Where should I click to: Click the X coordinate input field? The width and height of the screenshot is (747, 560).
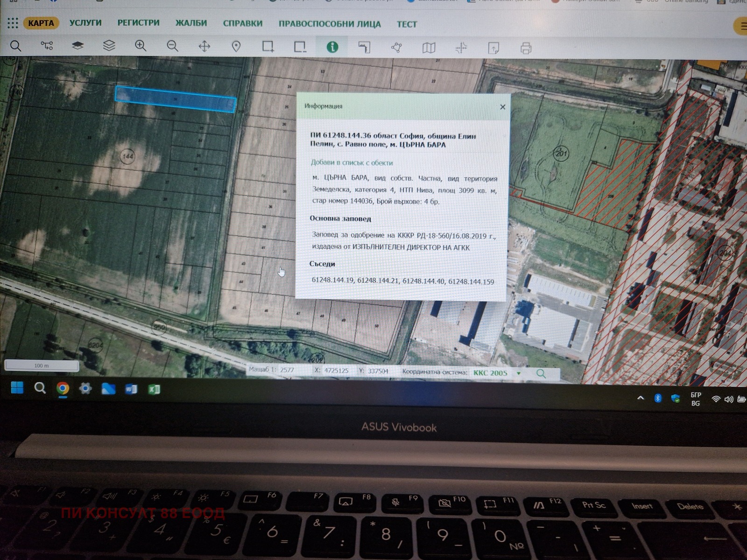click(x=337, y=371)
